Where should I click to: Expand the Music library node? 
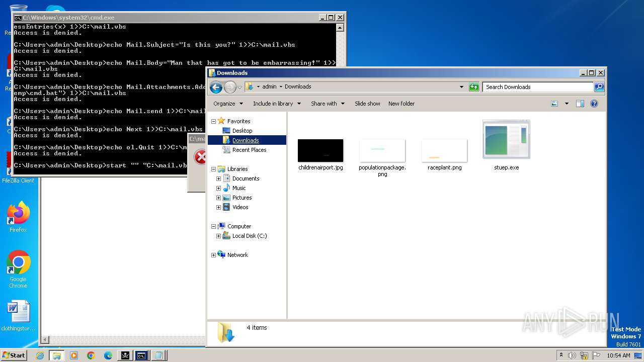pos(218,188)
